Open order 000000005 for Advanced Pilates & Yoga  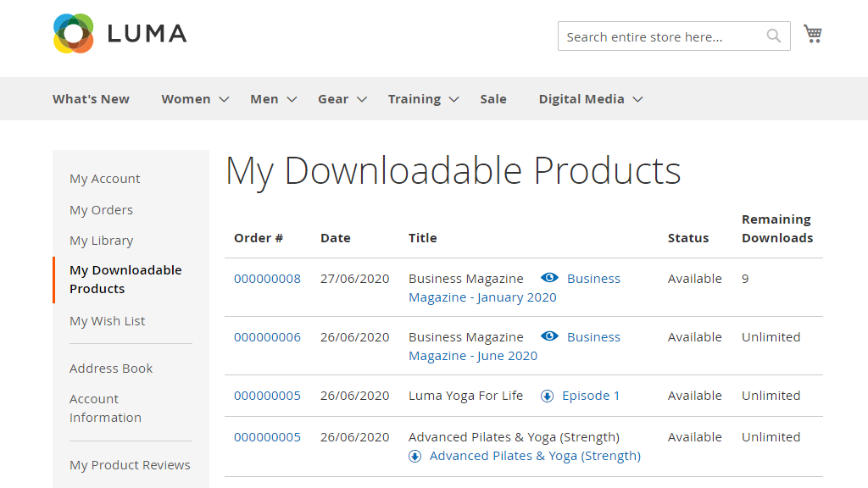(x=267, y=437)
